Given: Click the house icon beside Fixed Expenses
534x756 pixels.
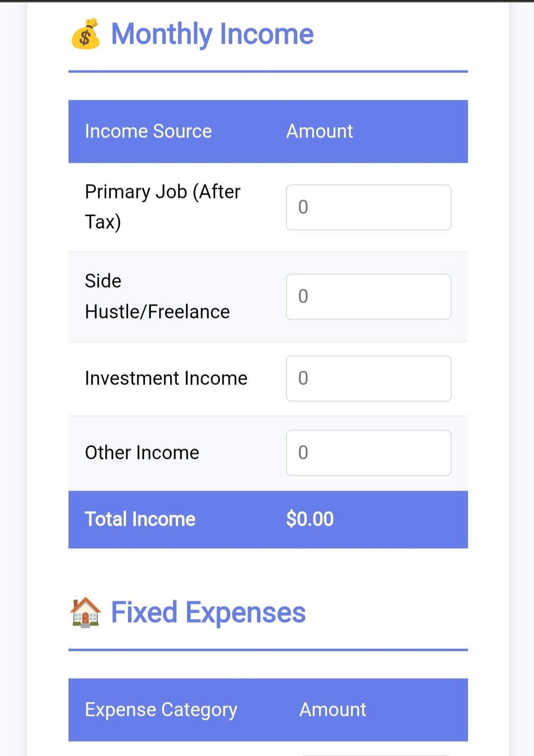Looking at the screenshot, I should pyautogui.click(x=85, y=613).
